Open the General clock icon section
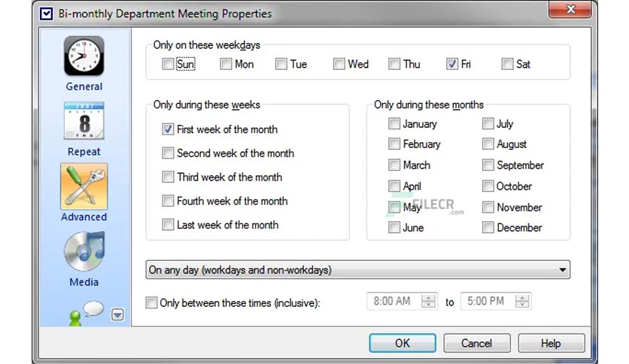This screenshot has width=629, height=364. point(84,56)
